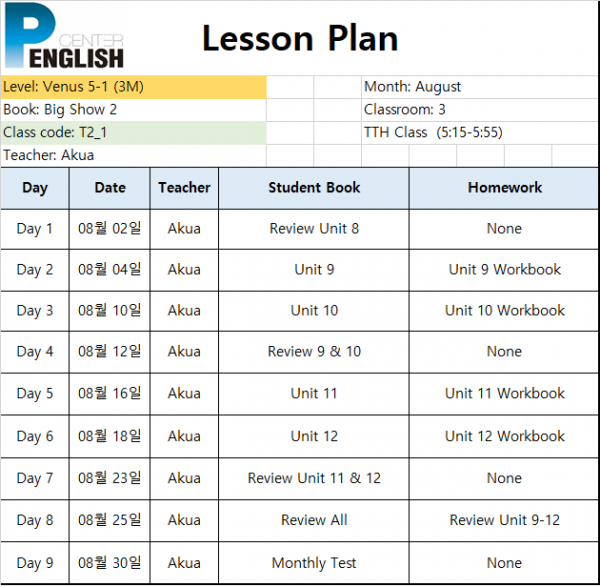This screenshot has height=587, width=600.
Task: Click the P English Center logo
Action: coord(64,36)
